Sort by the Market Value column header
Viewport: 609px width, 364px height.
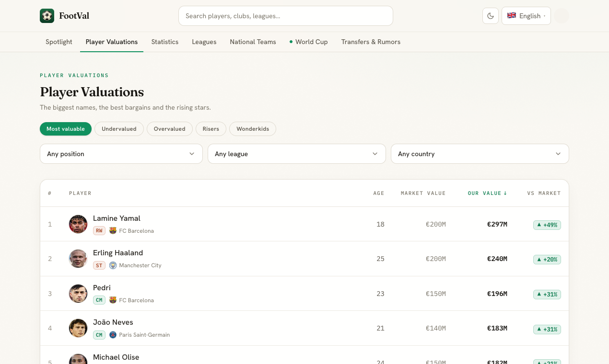coord(423,193)
